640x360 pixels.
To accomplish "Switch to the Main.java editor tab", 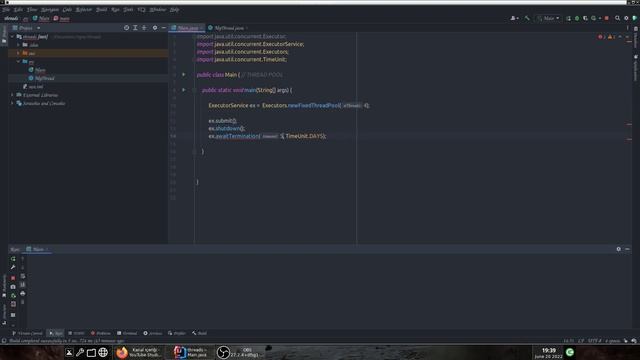I will pyautogui.click(x=188, y=28).
